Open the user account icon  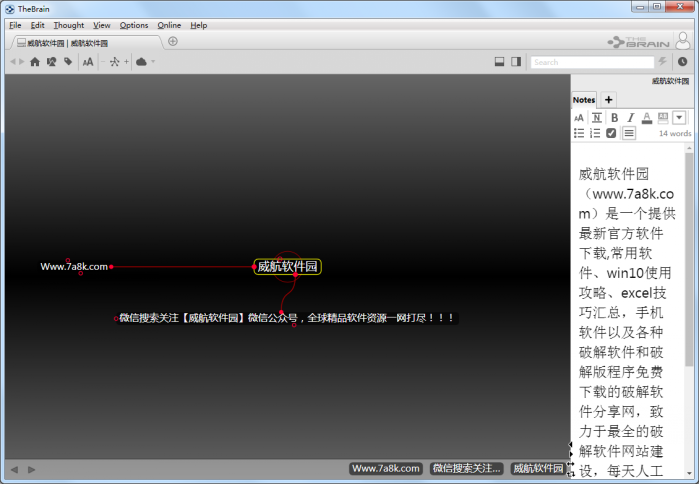(x=683, y=41)
